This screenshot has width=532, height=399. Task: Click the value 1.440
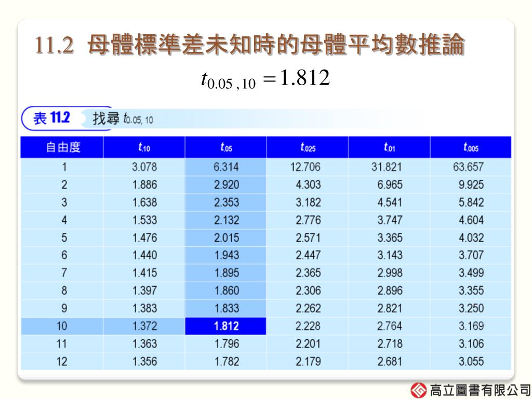click(x=144, y=255)
